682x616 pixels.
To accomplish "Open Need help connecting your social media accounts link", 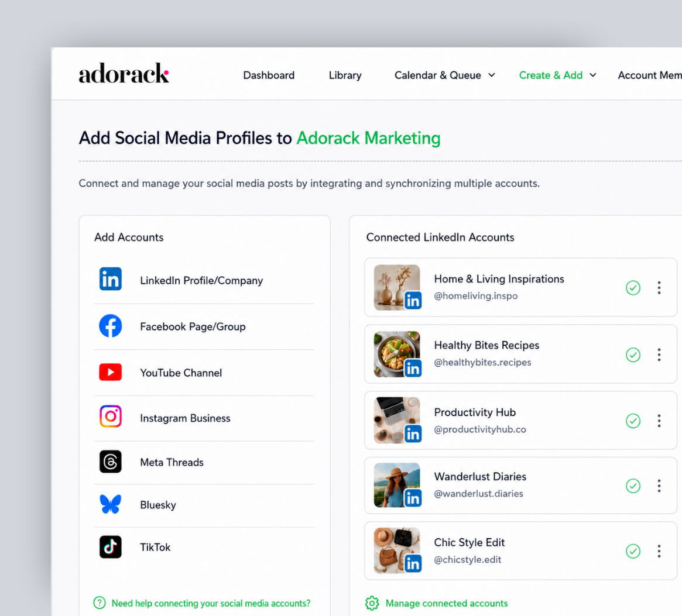I will click(x=211, y=603).
